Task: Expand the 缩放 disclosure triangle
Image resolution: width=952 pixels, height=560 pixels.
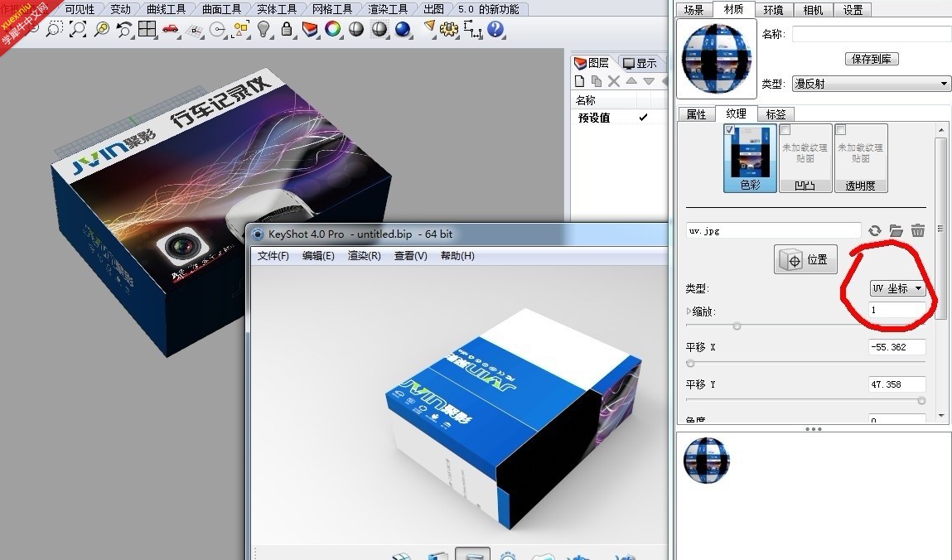Action: [x=689, y=311]
